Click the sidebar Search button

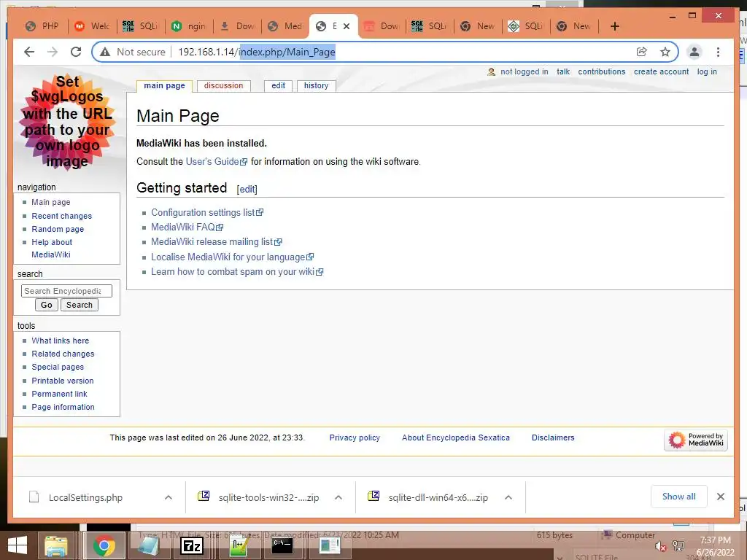79,305
